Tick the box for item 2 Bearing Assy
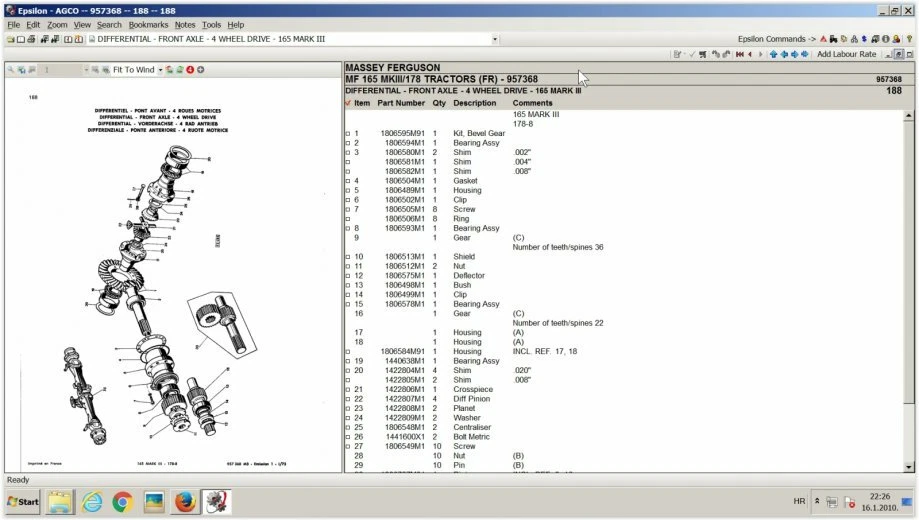This screenshot has height=520, width=919. coord(348,143)
